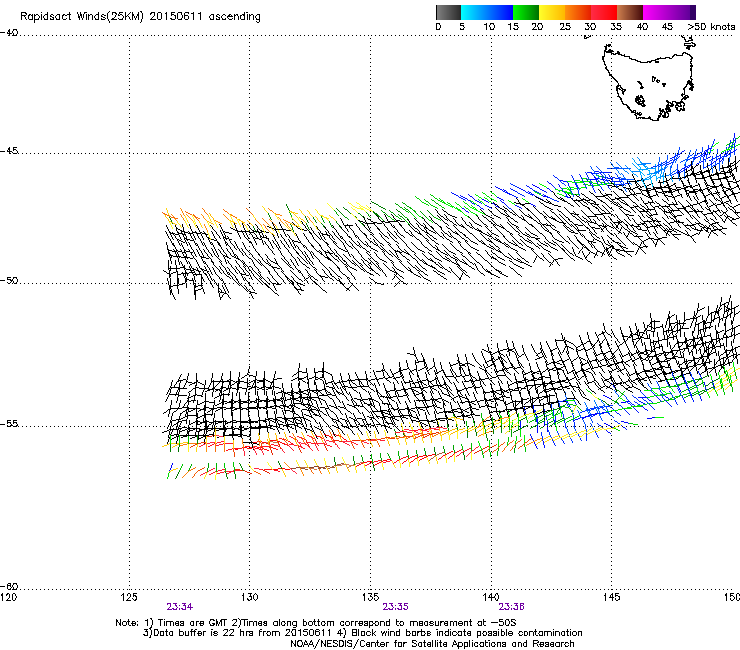Click the Tasmania coastline outline
740x650 pixels.
648,81
